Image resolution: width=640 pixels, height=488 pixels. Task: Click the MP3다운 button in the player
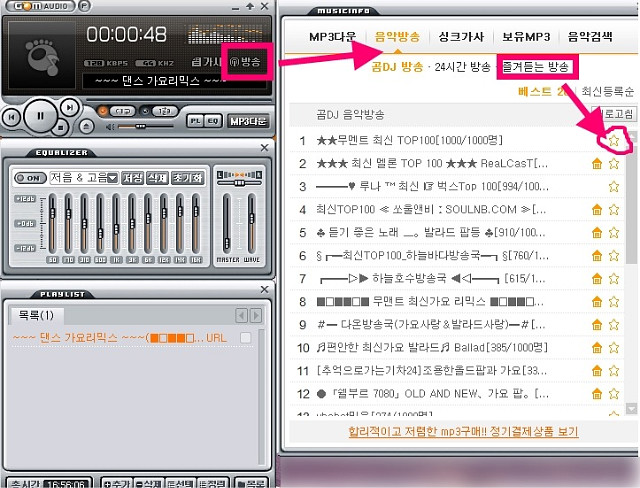click(x=248, y=121)
